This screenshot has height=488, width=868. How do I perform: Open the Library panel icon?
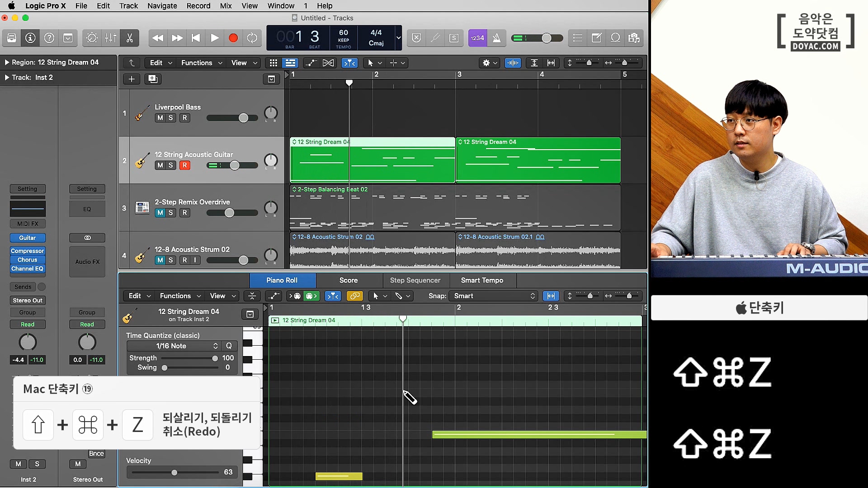(x=12, y=38)
